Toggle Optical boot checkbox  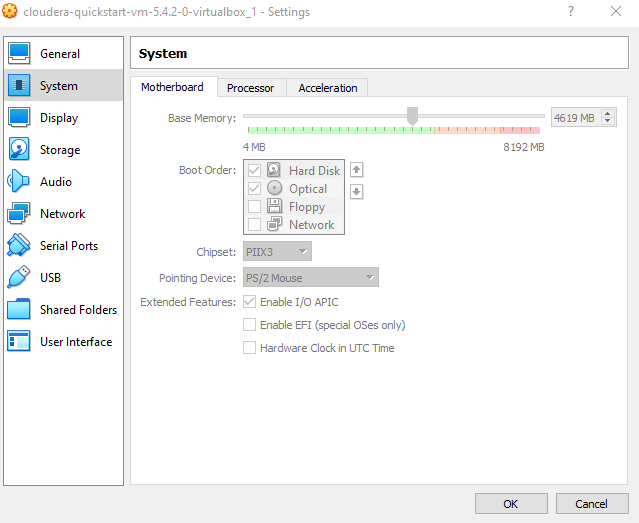tap(254, 188)
